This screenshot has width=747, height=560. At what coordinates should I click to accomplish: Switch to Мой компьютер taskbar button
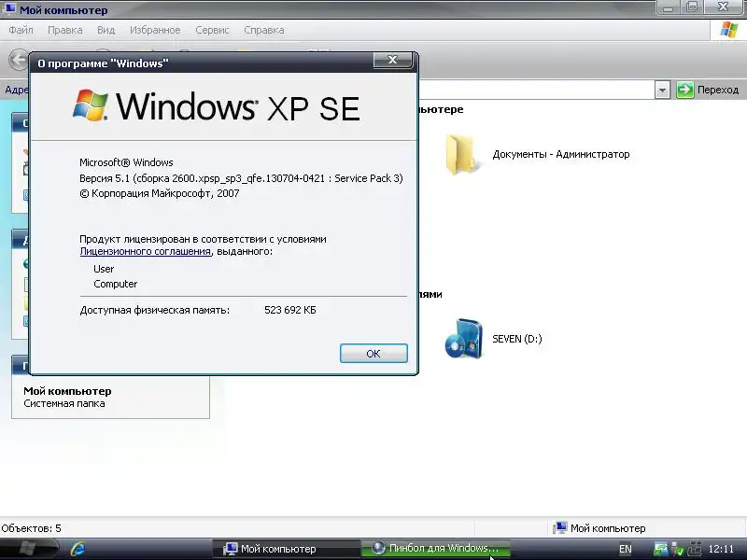point(286,549)
